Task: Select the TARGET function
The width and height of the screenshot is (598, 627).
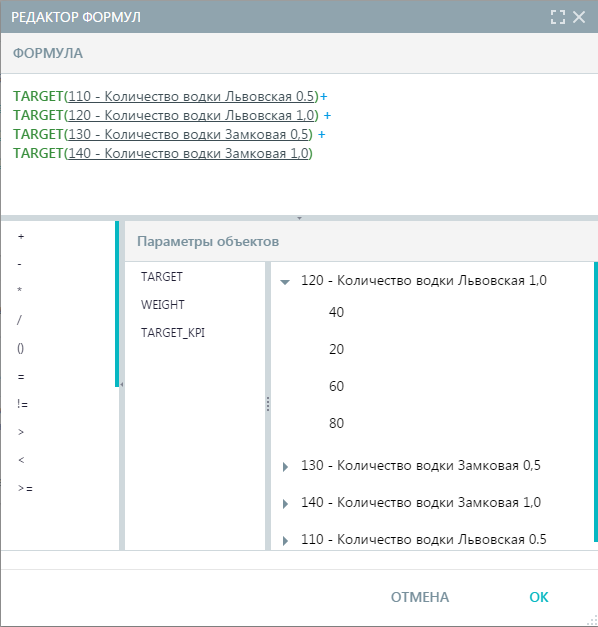Action: [x=162, y=277]
